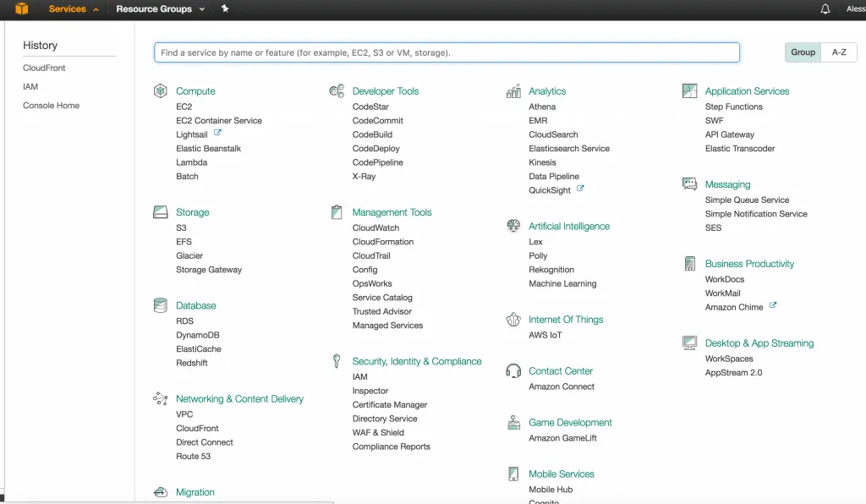Click the pin star icon in top bar
Viewport: 866px width, 504px height.
tap(225, 8)
